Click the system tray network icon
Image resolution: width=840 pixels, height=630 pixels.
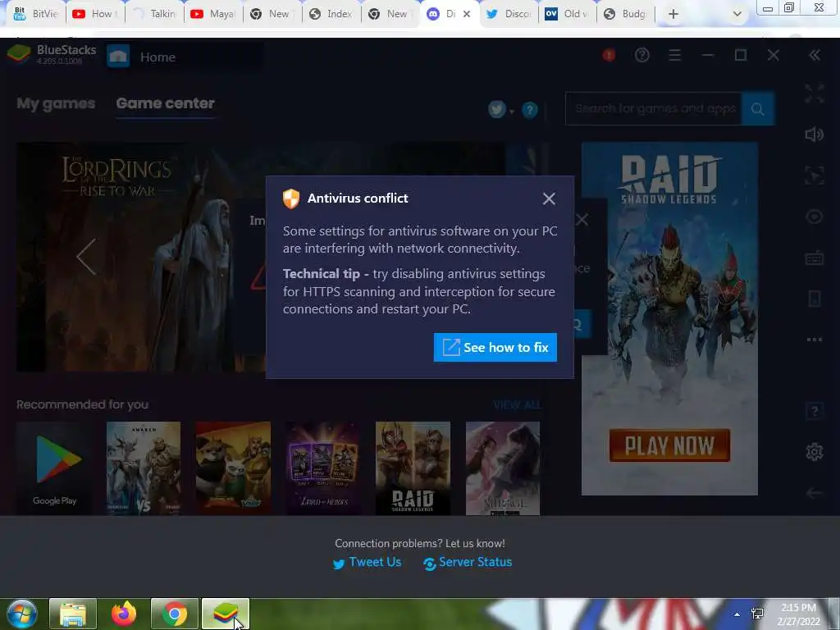point(757,614)
